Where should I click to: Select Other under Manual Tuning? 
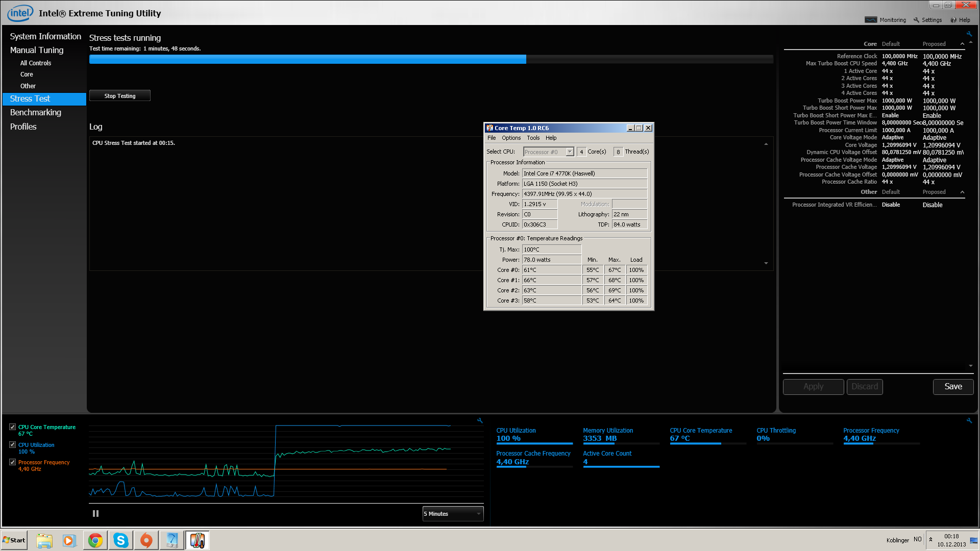pyautogui.click(x=28, y=86)
